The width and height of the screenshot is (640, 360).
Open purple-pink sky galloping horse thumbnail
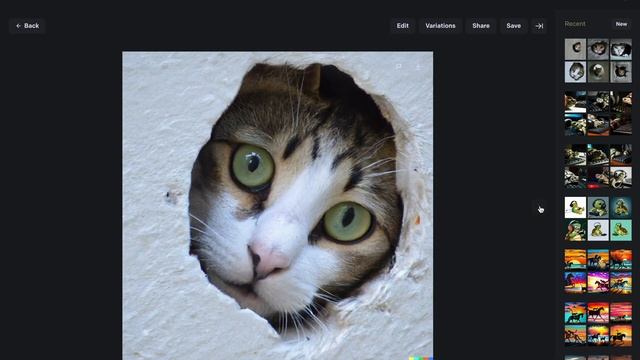point(598,283)
